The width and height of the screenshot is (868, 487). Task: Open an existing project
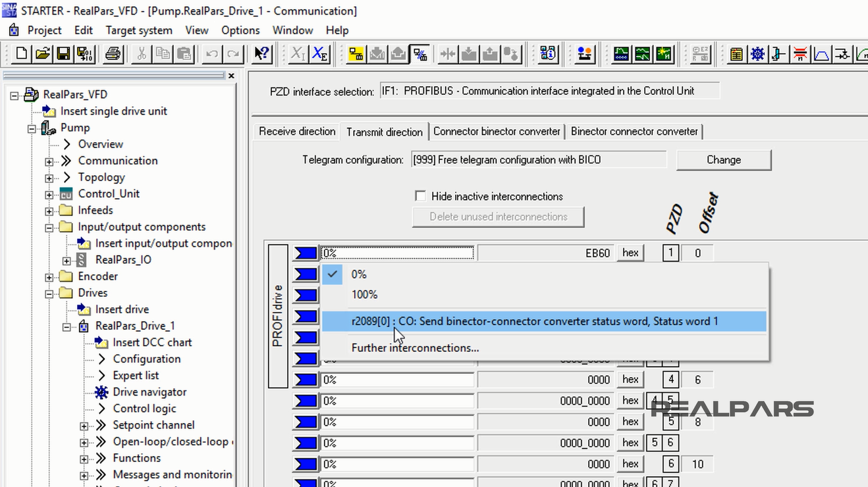42,53
